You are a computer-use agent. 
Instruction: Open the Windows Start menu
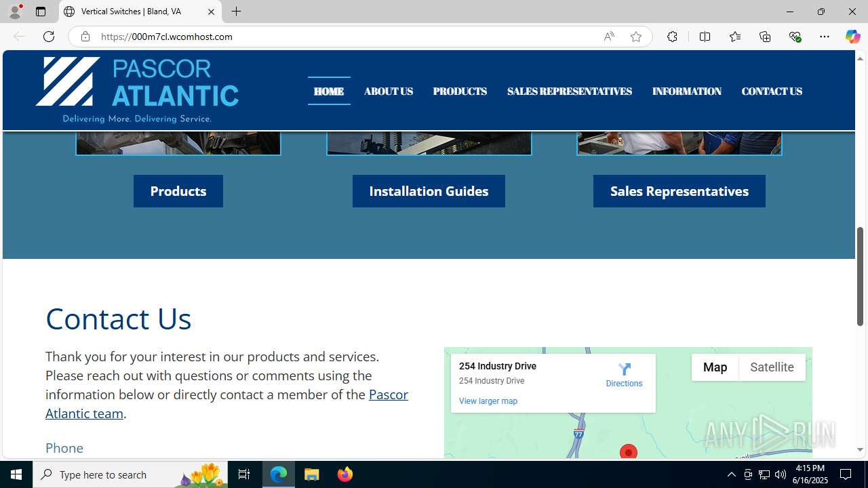pyautogui.click(x=16, y=474)
